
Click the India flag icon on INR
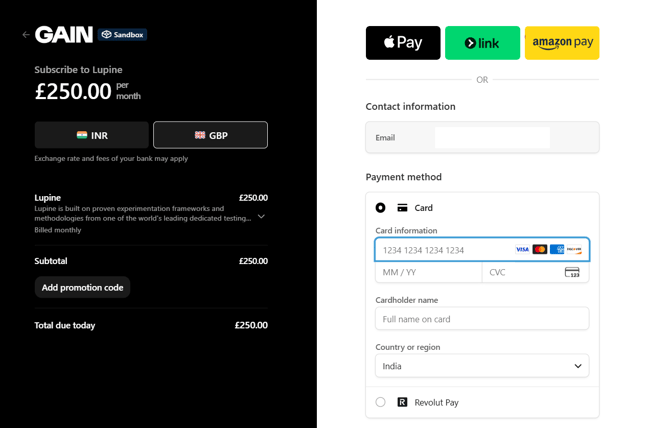tap(82, 135)
